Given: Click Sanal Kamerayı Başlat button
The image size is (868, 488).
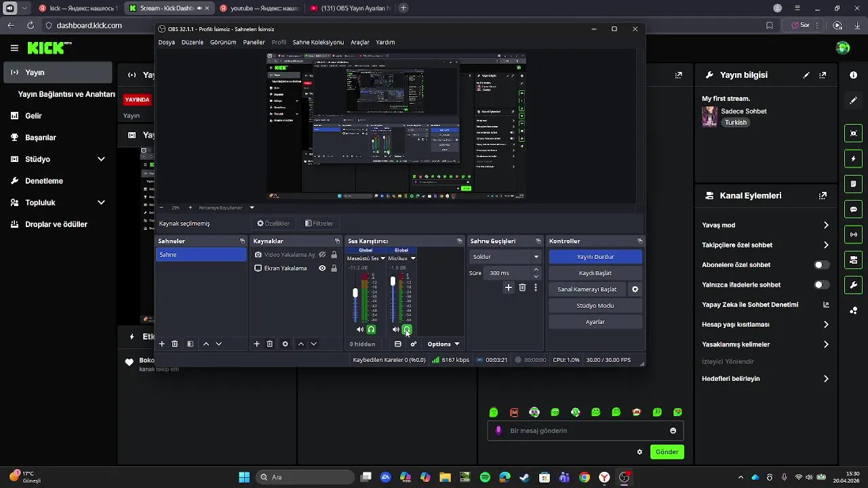Looking at the screenshot, I should [587, 289].
